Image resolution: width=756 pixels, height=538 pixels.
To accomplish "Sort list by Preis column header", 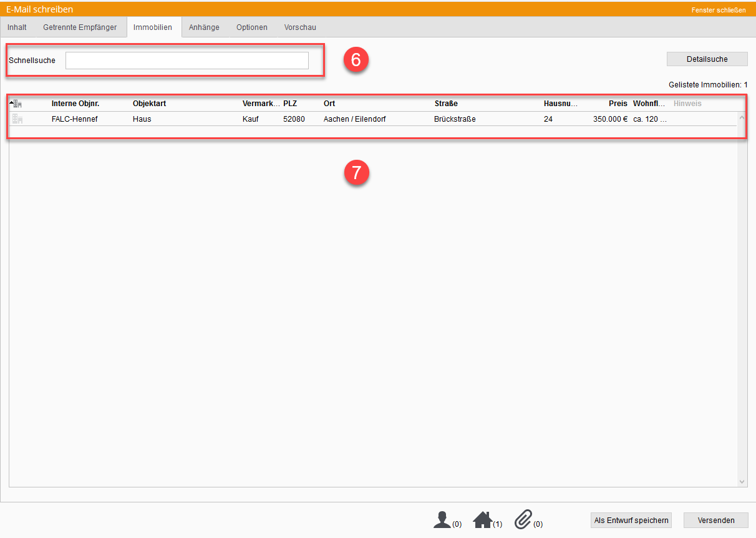I will [x=618, y=104].
